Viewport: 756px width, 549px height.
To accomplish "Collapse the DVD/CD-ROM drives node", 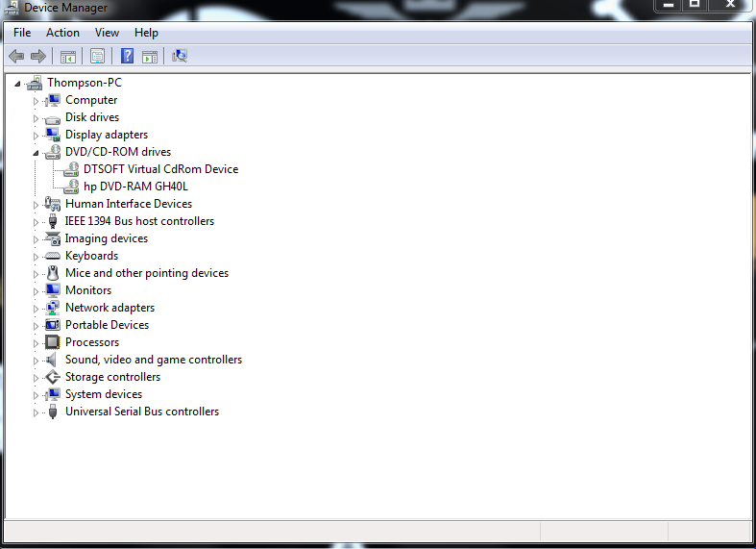I will point(37,152).
